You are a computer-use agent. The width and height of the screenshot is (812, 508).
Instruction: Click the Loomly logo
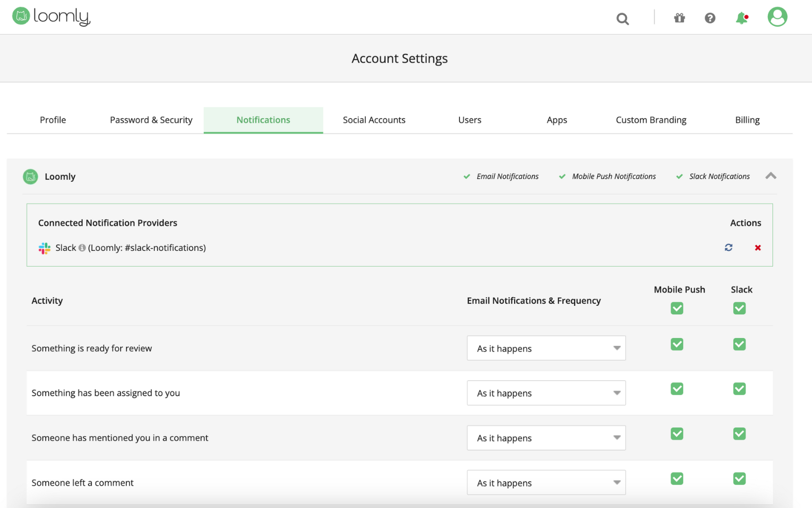51,16
